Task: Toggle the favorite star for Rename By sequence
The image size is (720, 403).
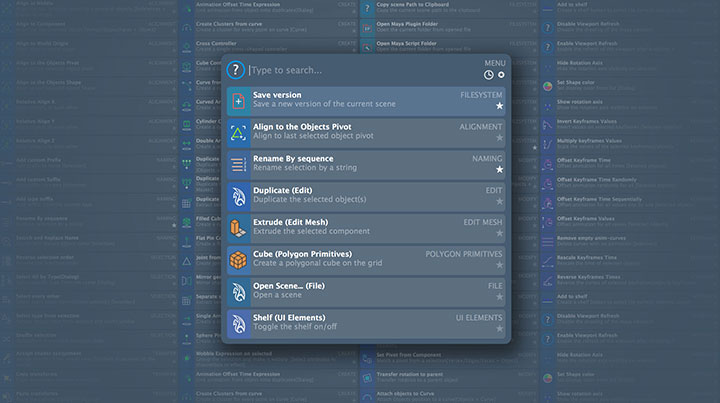Action: point(499,170)
